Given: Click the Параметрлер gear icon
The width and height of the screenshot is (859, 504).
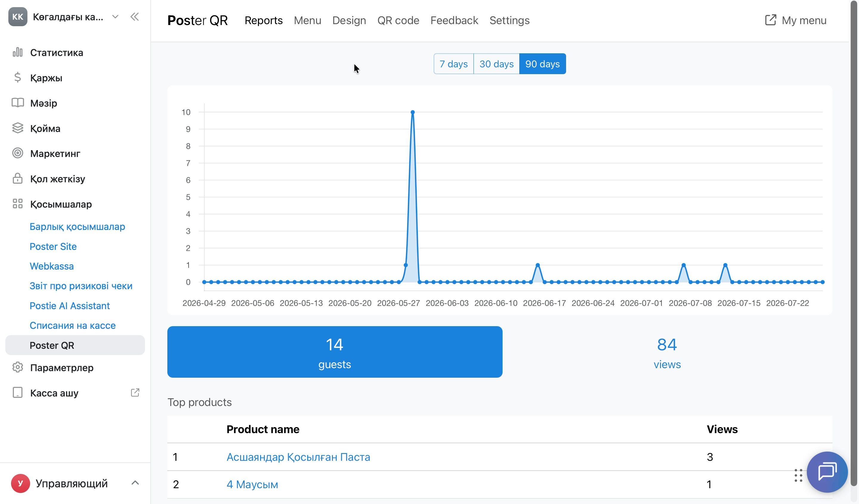Looking at the screenshot, I should click(x=17, y=368).
